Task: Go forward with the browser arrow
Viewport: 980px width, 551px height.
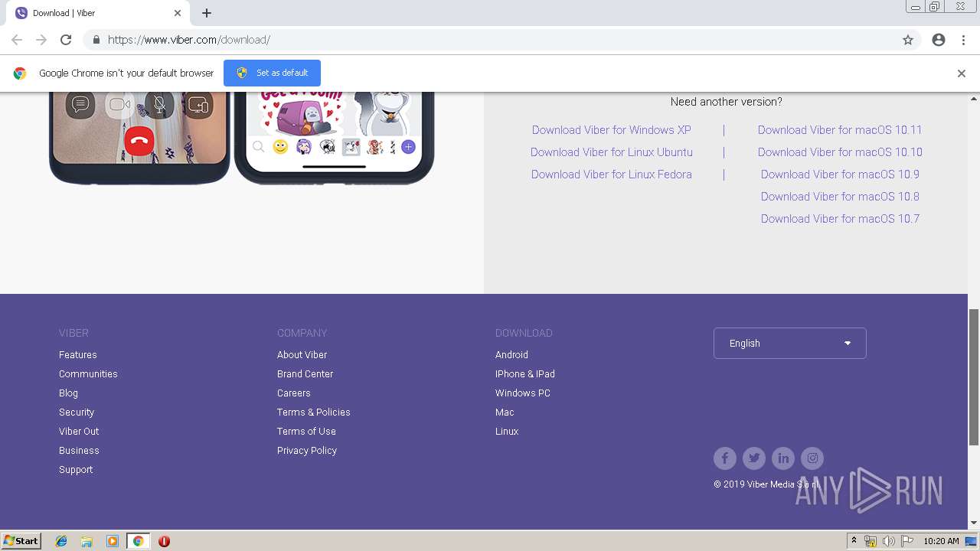Action: pyautogui.click(x=41, y=40)
